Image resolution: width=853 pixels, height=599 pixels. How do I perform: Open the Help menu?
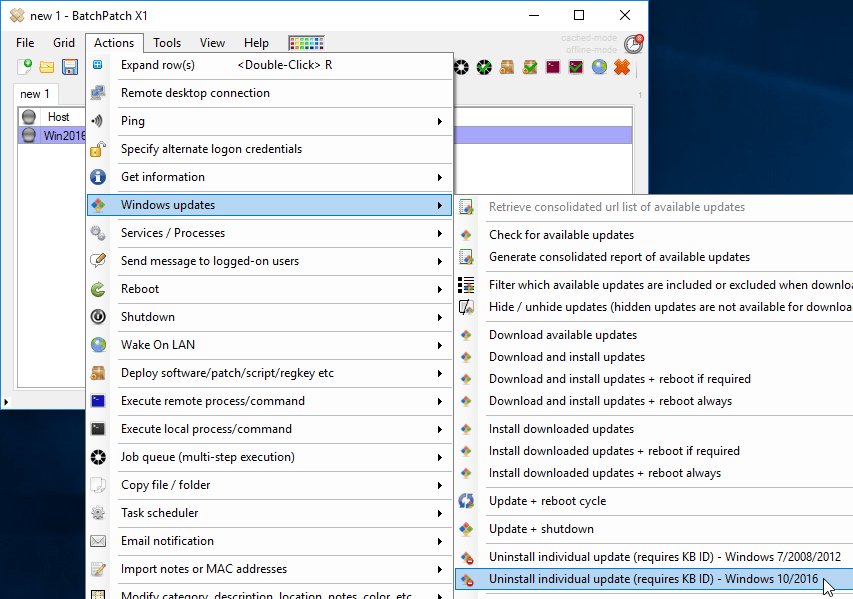256,43
